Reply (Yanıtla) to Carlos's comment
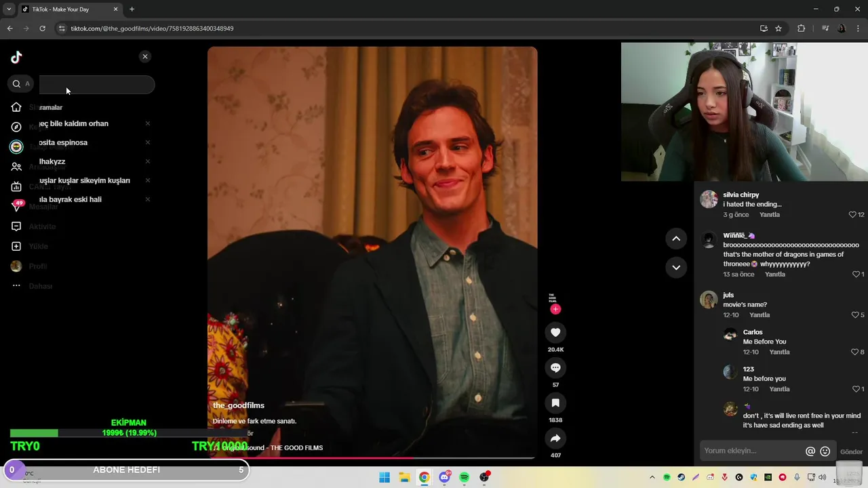This screenshot has width=868, height=488. click(x=779, y=352)
